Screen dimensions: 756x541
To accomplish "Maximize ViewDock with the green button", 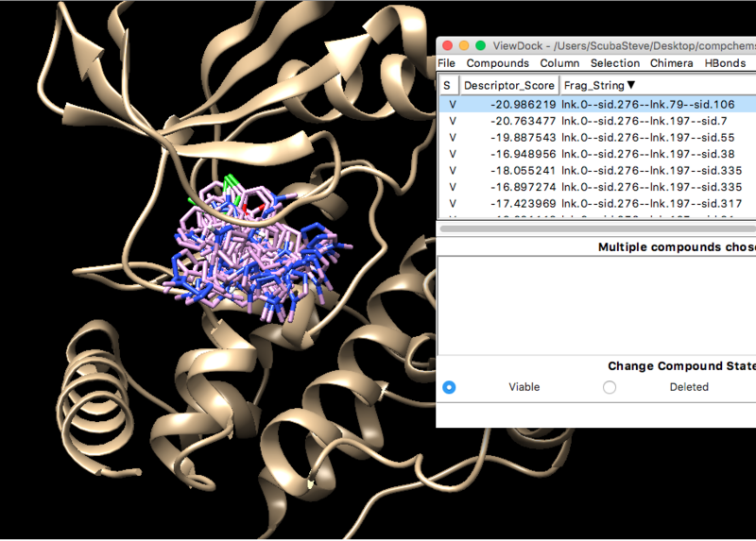I will coord(480,45).
